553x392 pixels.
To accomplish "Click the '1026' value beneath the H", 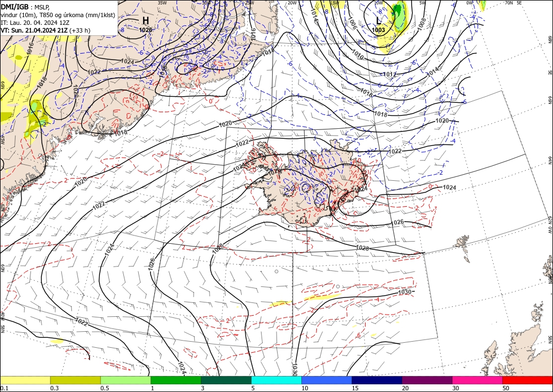I will point(145,30).
